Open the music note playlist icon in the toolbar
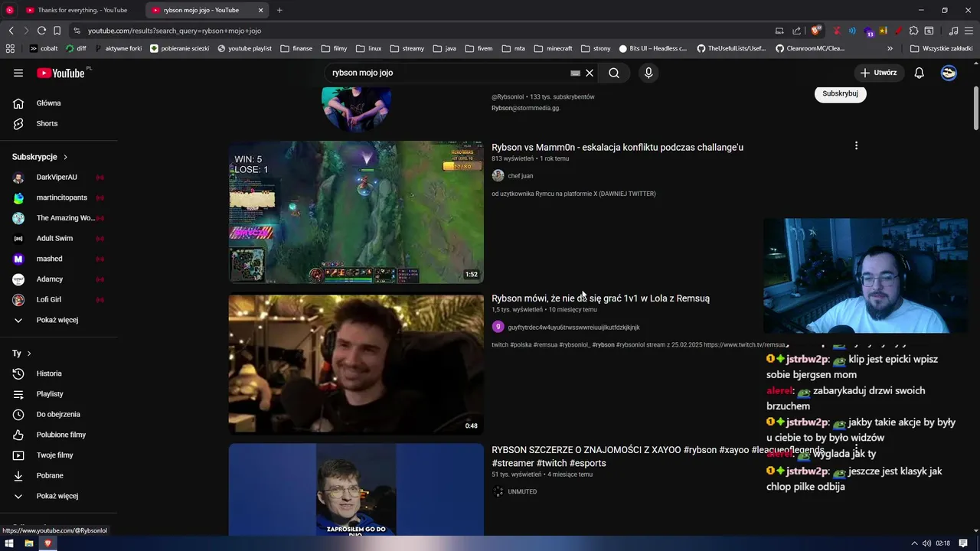The height and width of the screenshot is (551, 980). [x=953, y=31]
